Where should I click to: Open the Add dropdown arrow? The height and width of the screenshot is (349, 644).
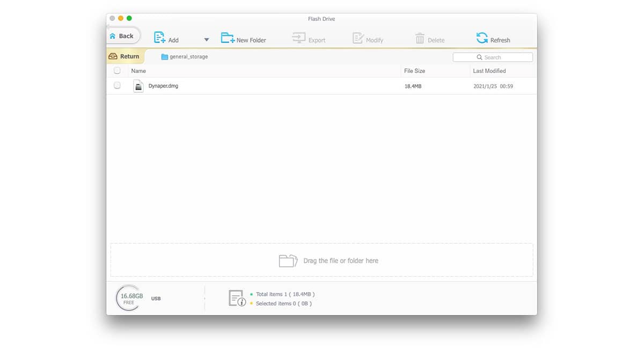tap(207, 40)
